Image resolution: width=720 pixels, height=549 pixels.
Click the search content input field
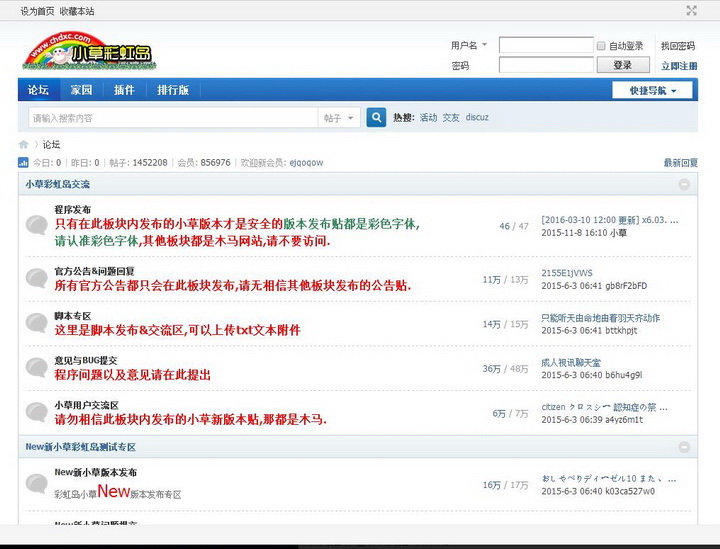(170, 118)
